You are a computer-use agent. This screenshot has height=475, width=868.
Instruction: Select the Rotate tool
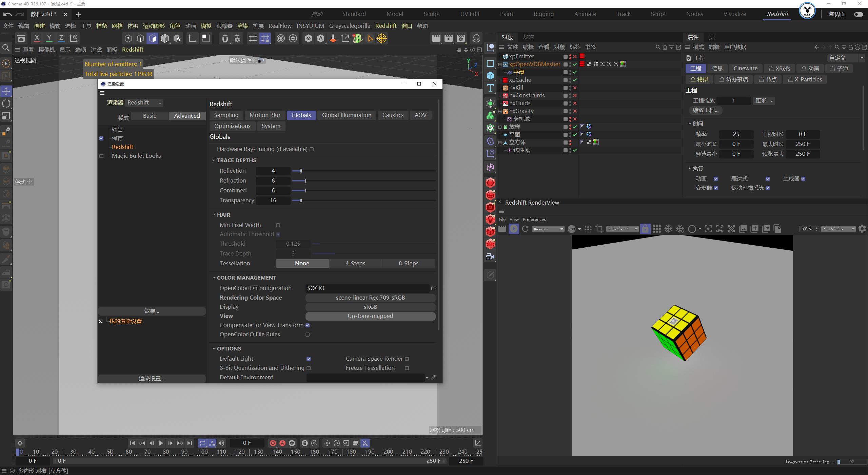coord(6,103)
